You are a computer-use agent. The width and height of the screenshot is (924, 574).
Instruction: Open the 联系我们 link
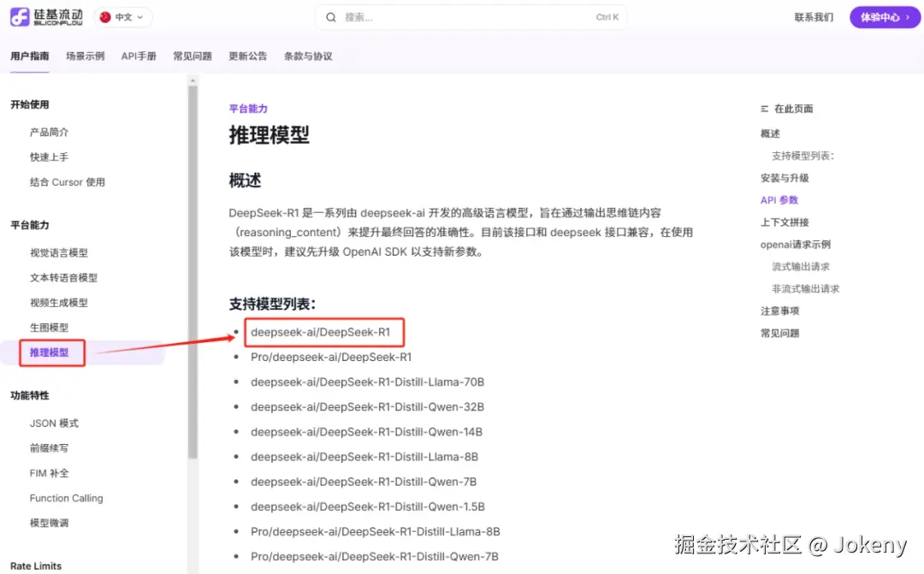814,17
